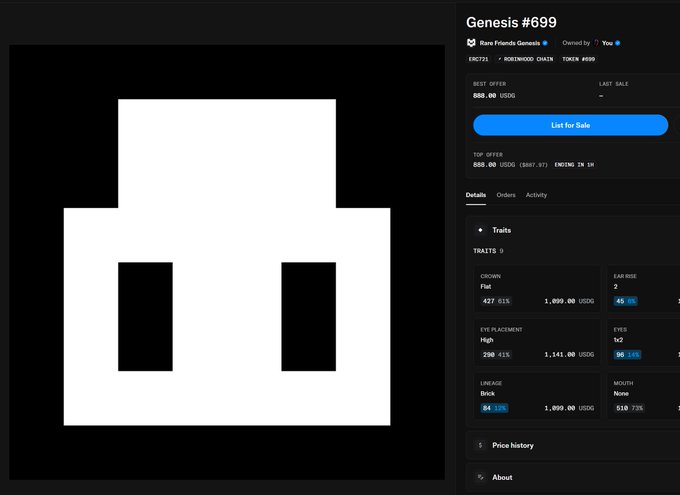Select the Ear Rise 2 trait card

click(643, 288)
